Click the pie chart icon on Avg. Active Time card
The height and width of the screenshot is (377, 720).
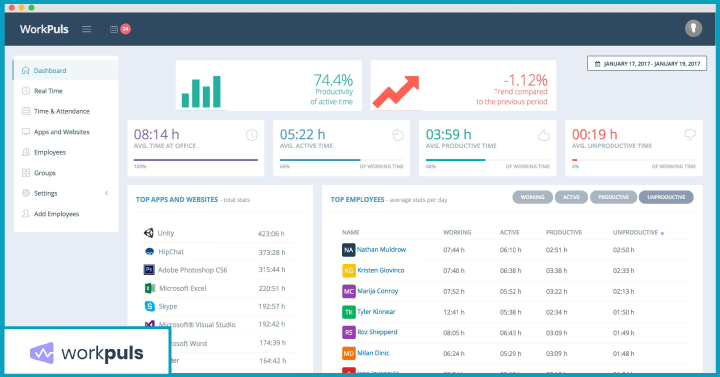[x=398, y=135]
